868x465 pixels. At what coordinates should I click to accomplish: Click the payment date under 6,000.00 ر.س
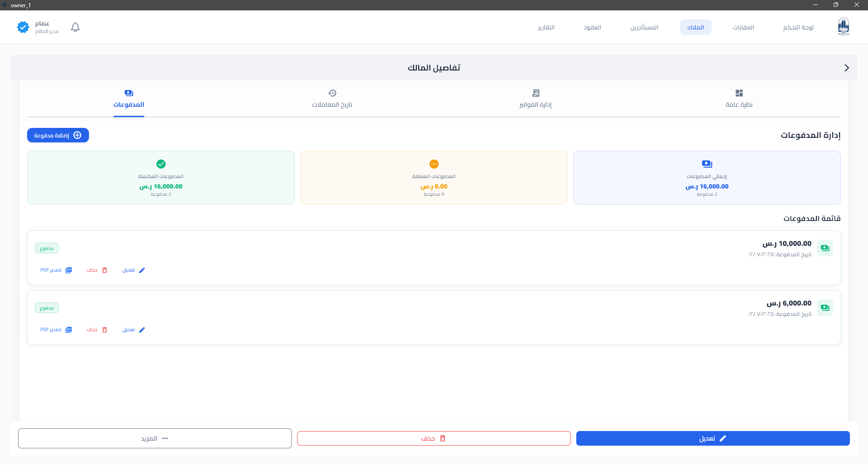[780, 314]
